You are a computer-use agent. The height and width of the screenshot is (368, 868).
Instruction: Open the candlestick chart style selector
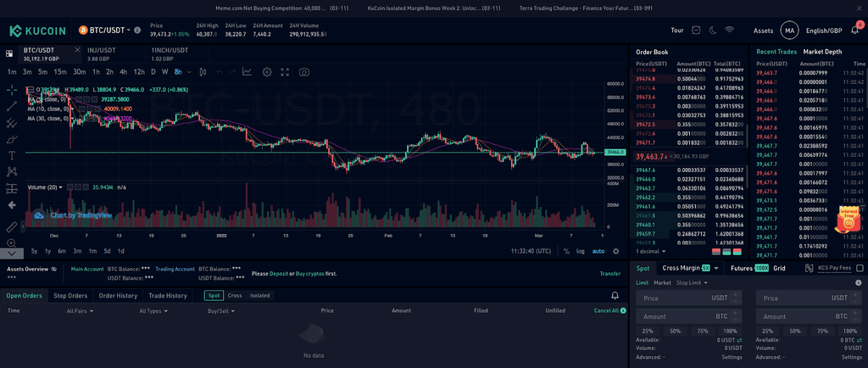tap(203, 72)
